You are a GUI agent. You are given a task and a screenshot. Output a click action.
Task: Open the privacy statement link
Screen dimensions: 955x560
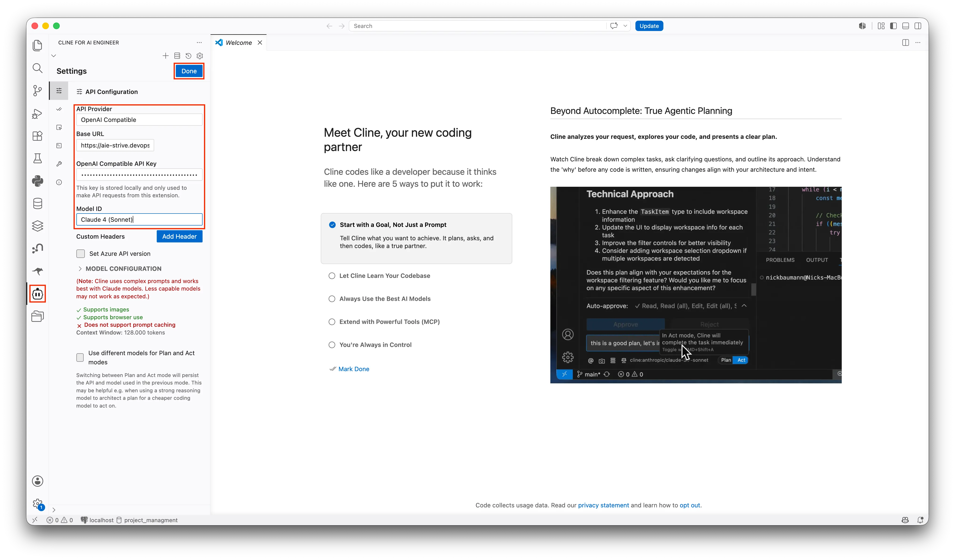[603, 505]
